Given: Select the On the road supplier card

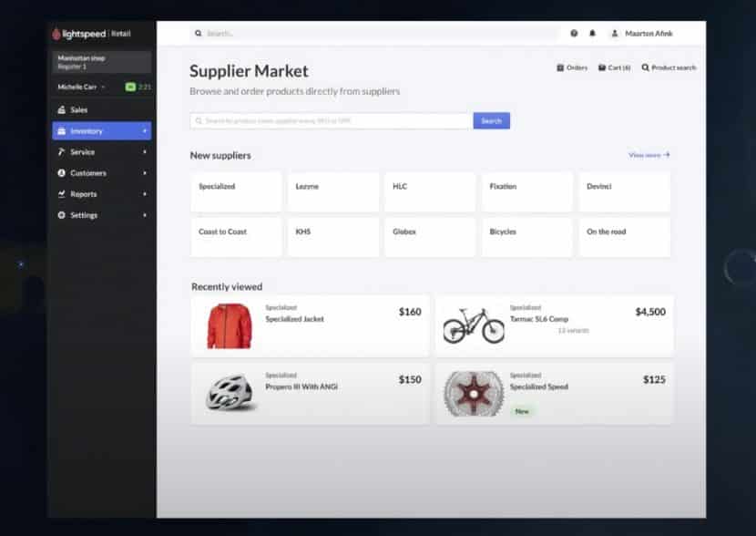Looking at the screenshot, I should pyautogui.click(x=624, y=237).
